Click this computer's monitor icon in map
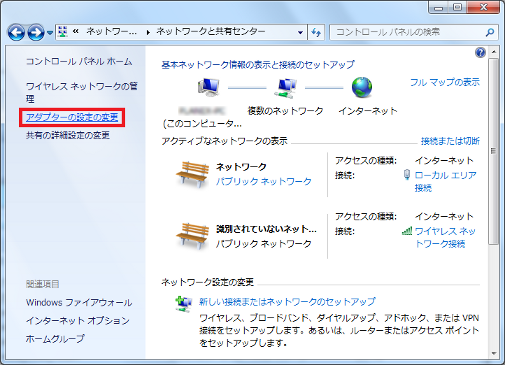Screen dimensions: 505x365 click(208, 87)
